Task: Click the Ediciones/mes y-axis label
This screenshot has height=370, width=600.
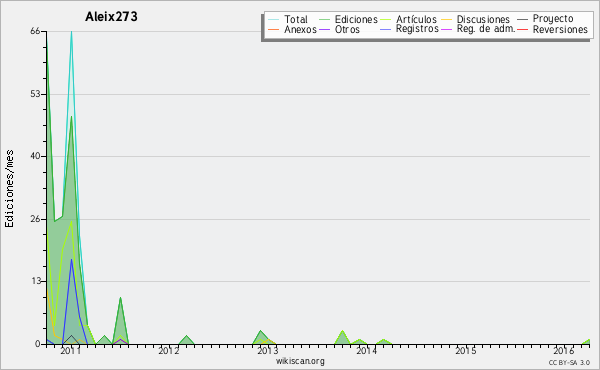Action: [x=9, y=189]
